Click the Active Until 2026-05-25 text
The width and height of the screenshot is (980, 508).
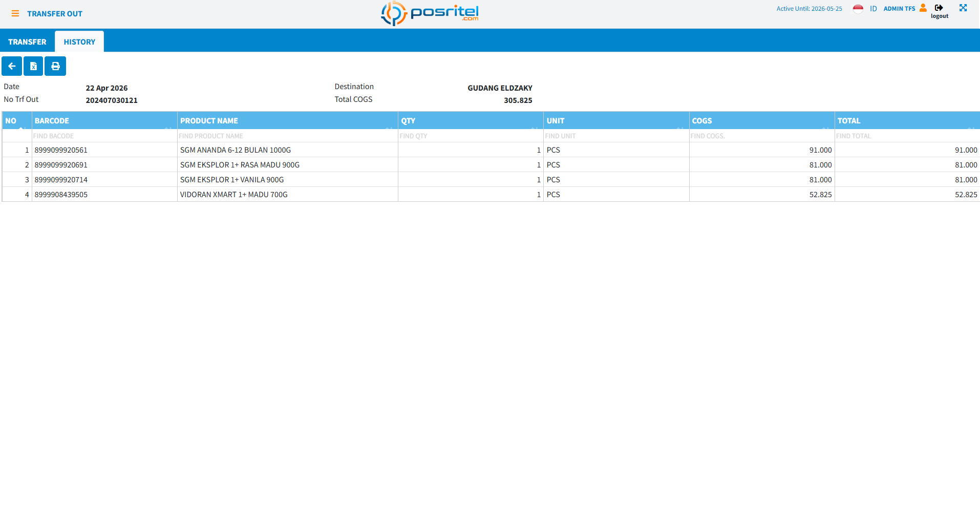pos(809,9)
